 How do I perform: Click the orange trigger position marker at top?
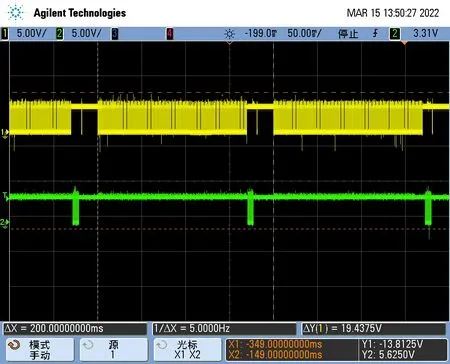[x=404, y=43]
